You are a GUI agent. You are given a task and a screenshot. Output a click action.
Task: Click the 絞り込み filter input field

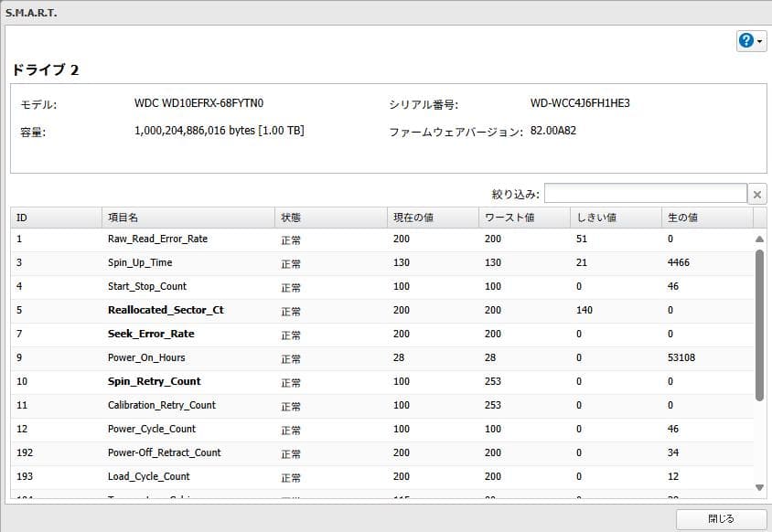[x=646, y=194]
